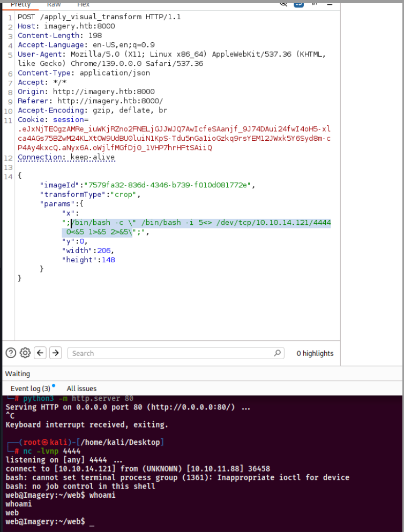Go to previous search match arrow
Screen dimensions: 404x532
(x=40, y=353)
